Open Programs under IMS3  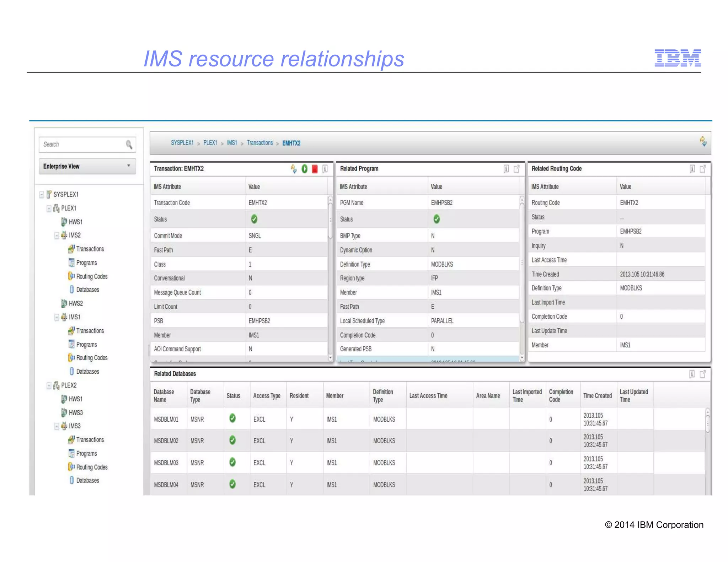coord(82,454)
